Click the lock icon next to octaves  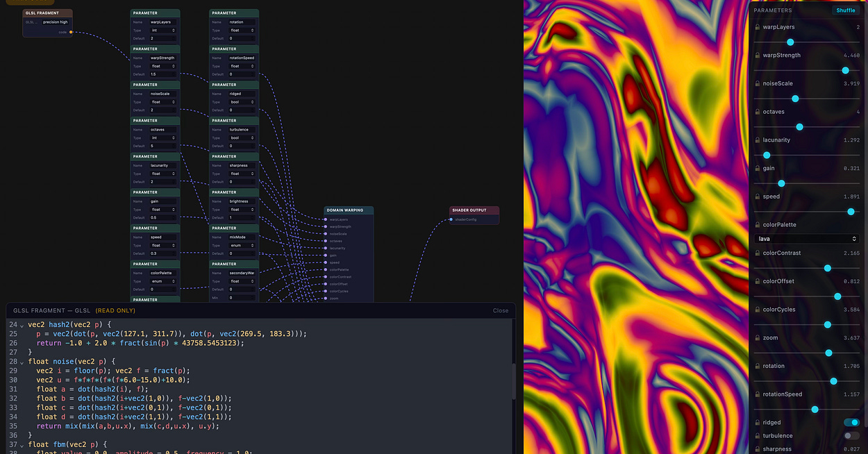click(x=758, y=112)
